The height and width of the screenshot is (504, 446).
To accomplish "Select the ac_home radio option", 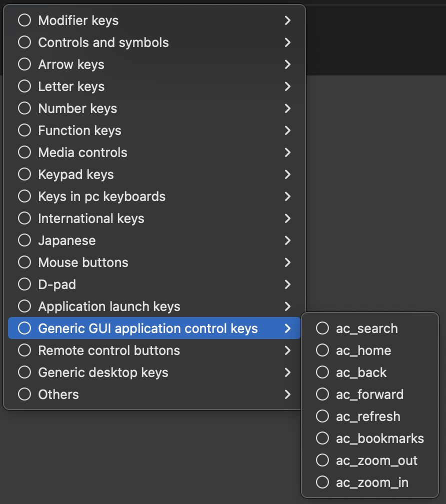I will [x=322, y=350].
